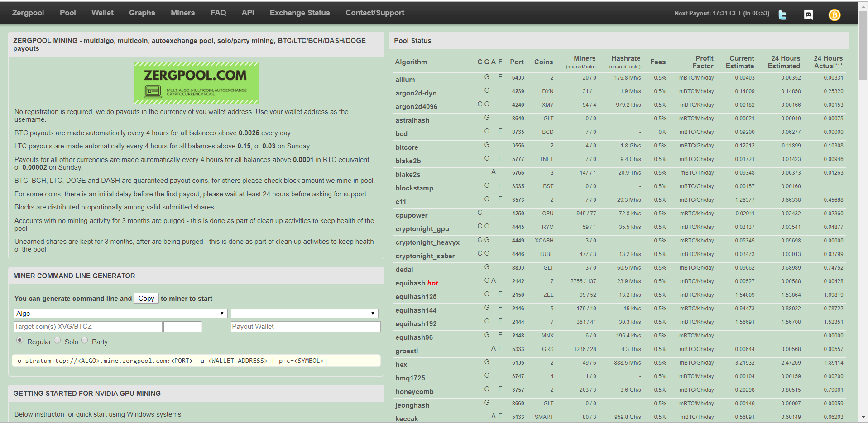This screenshot has height=423, width=868.
Task: Open the Discord chat icon
Action: click(x=808, y=15)
